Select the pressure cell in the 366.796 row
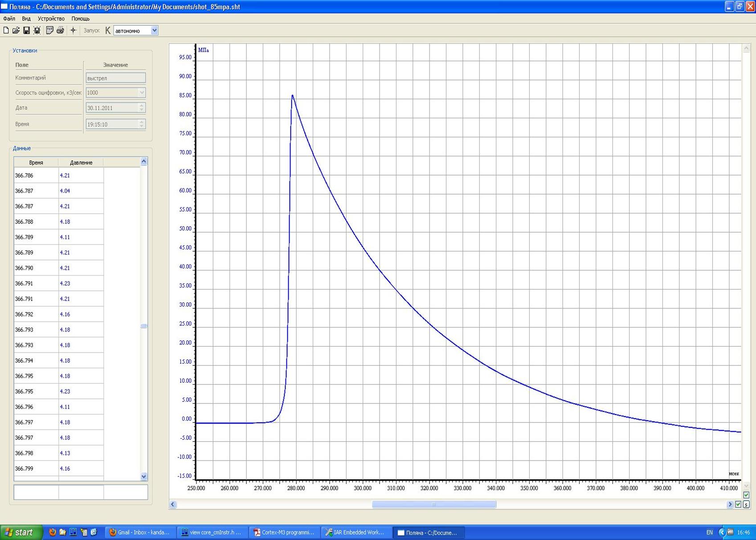 click(x=81, y=407)
